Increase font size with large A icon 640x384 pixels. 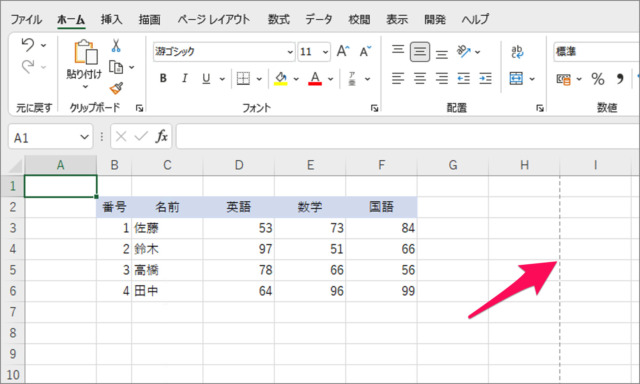coord(343,51)
